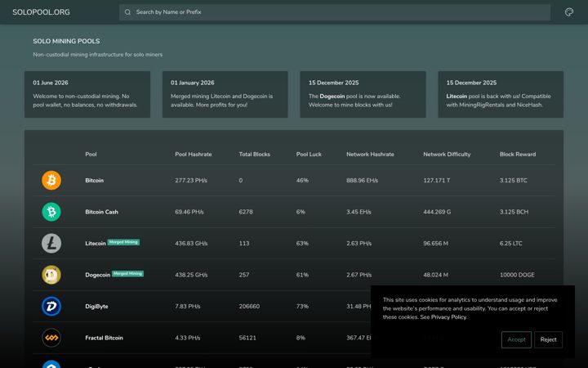Click Litecoin's Merged Mining badge
The image size is (588, 368).
point(123,242)
